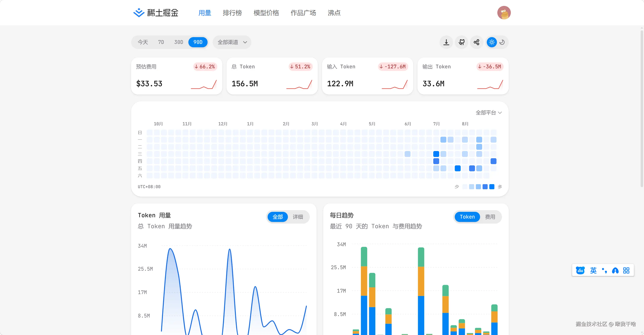Click the UTC+08:00 timezone label
The width and height of the screenshot is (644, 335).
(x=149, y=187)
